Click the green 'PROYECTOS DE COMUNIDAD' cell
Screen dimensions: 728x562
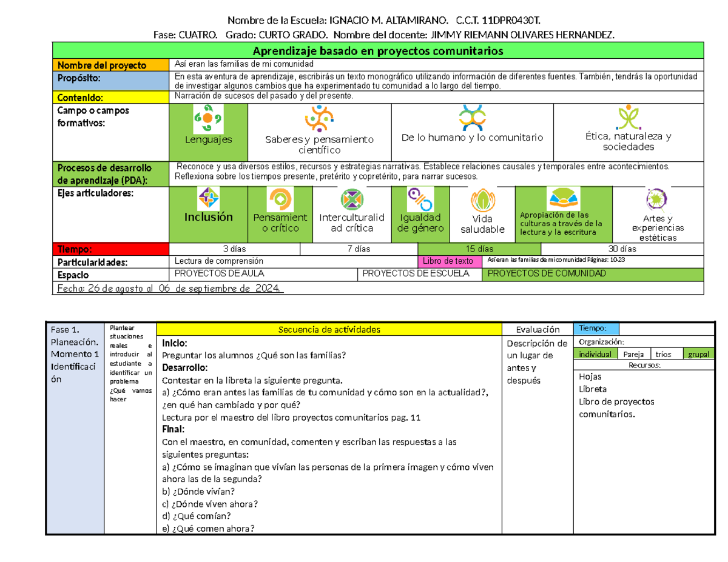(x=593, y=273)
